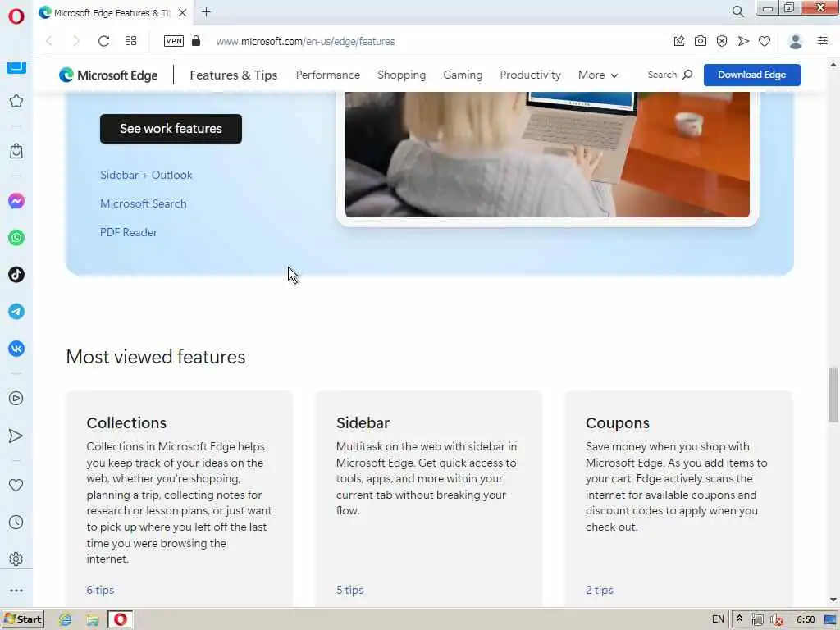The width and height of the screenshot is (840, 630).
Task: Select Opera in the taskbar
Action: pos(120,620)
